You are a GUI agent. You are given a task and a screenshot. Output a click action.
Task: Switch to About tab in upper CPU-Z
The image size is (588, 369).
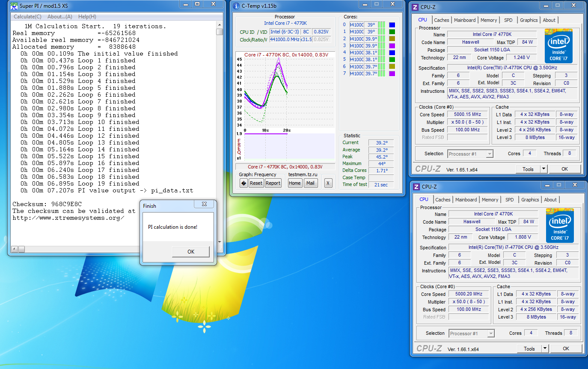point(549,20)
